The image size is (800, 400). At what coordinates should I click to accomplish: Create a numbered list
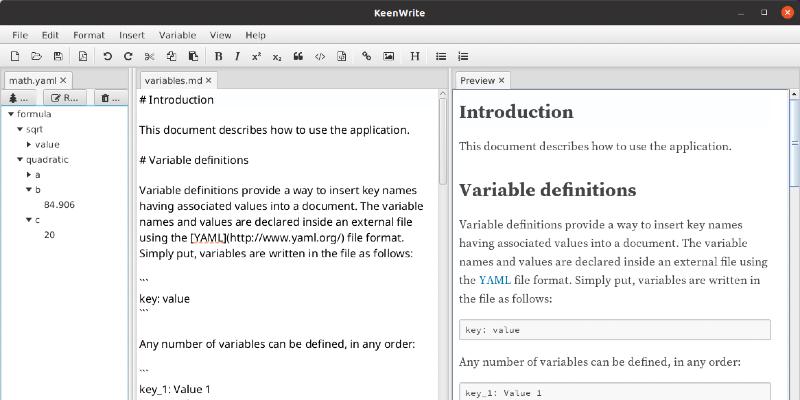tap(463, 56)
